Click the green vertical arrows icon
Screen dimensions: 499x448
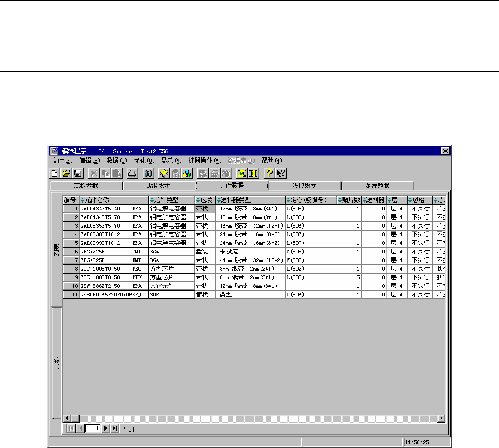253,173
